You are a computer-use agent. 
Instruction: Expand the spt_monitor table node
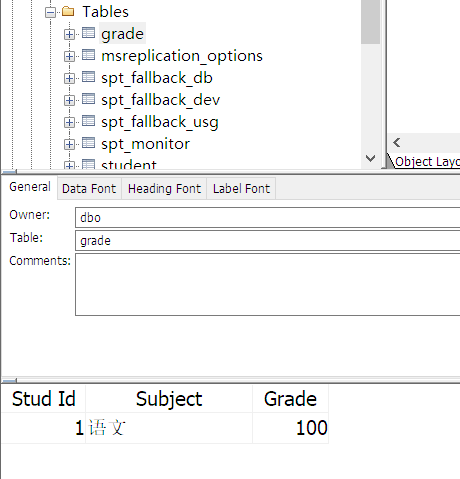69,144
